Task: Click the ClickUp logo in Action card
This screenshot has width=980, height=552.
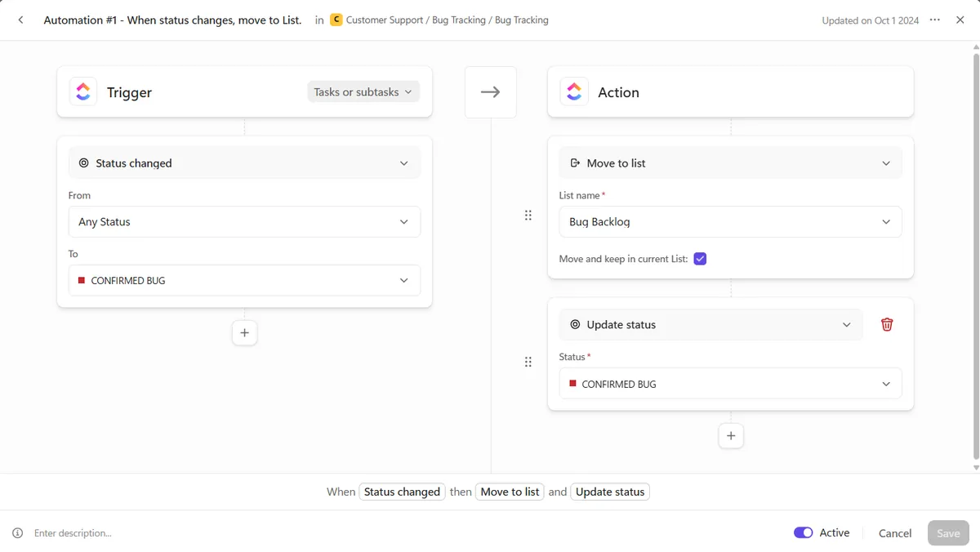Action: tap(574, 91)
